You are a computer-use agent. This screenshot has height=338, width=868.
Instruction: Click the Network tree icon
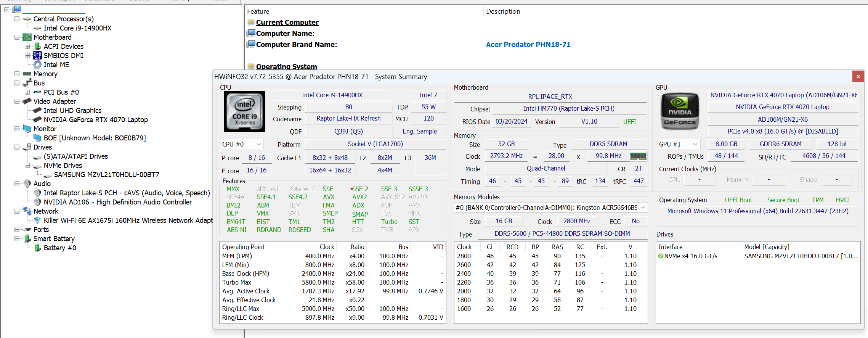(x=27, y=211)
